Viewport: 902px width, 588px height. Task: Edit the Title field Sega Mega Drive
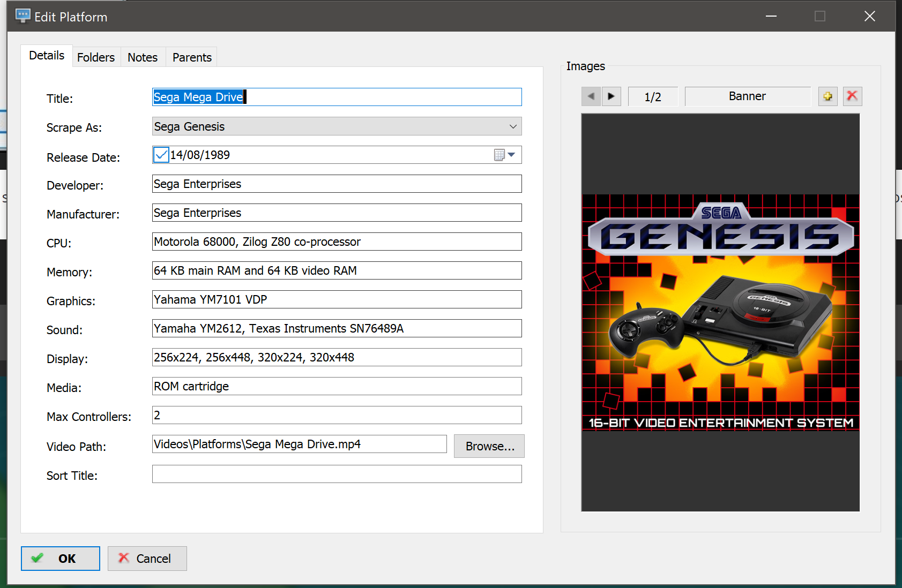click(337, 97)
